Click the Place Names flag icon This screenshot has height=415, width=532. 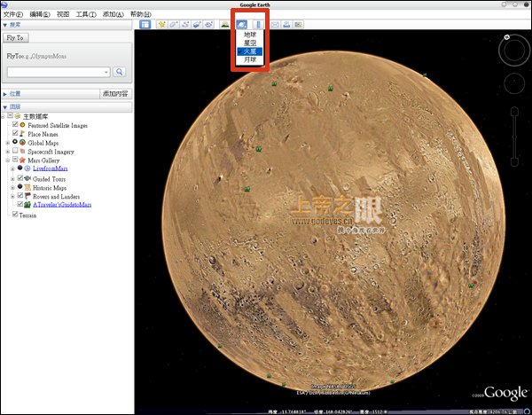(22, 134)
